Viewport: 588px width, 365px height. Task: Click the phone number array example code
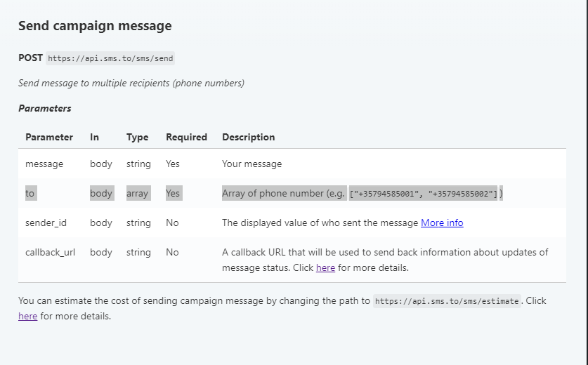(x=424, y=194)
